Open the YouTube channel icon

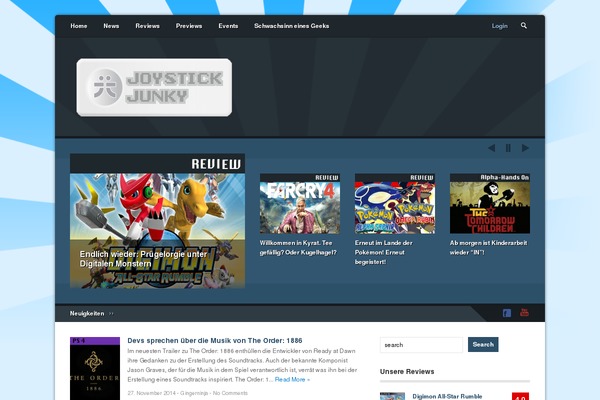(524, 312)
